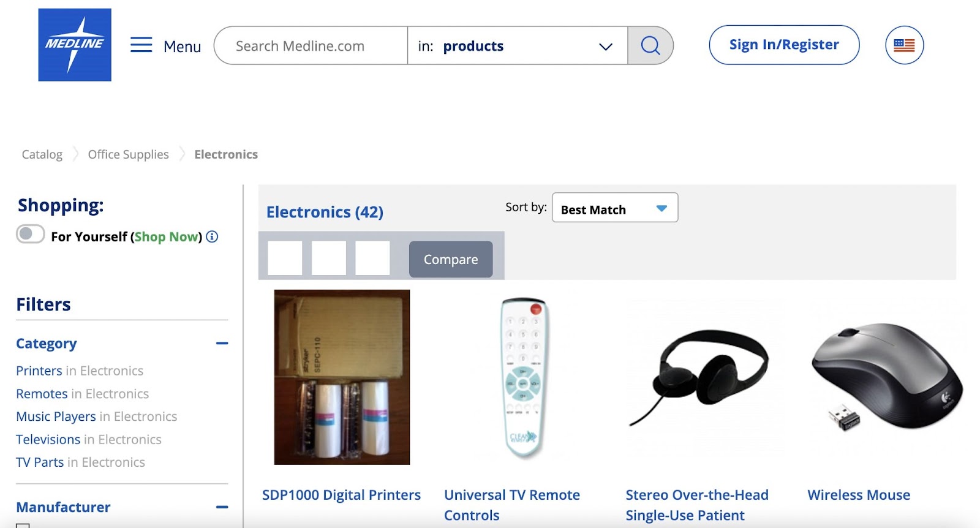Click the magnifying glass search button
This screenshot has width=980, height=528.
coord(650,45)
